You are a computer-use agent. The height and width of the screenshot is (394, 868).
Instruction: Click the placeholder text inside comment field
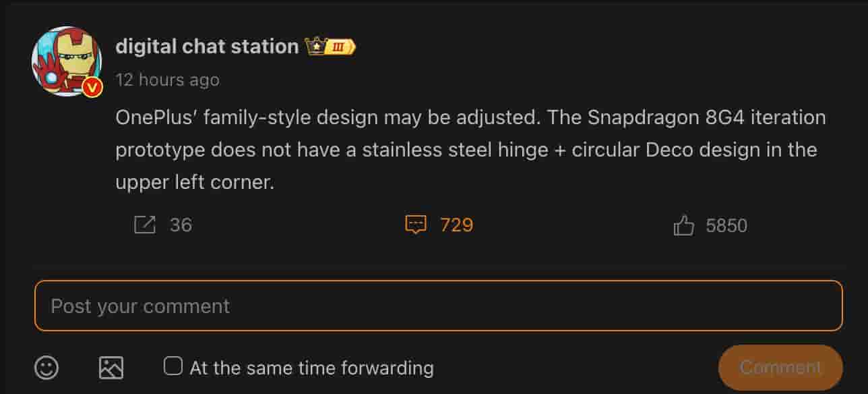(138, 306)
